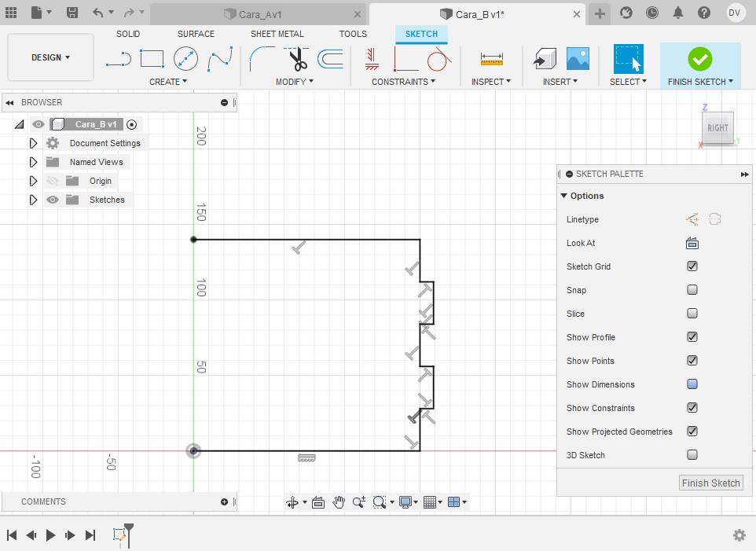
Task: Enable the Snap checkbox
Action: [x=692, y=290]
